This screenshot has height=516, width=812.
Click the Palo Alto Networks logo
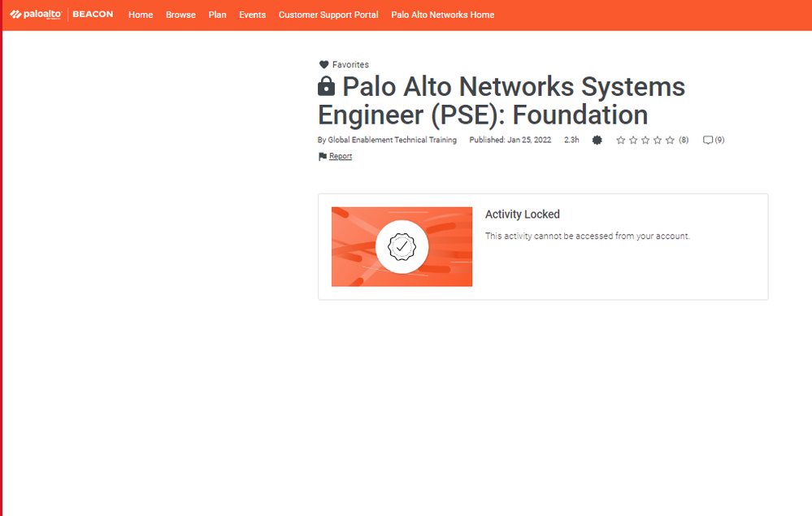[36, 15]
